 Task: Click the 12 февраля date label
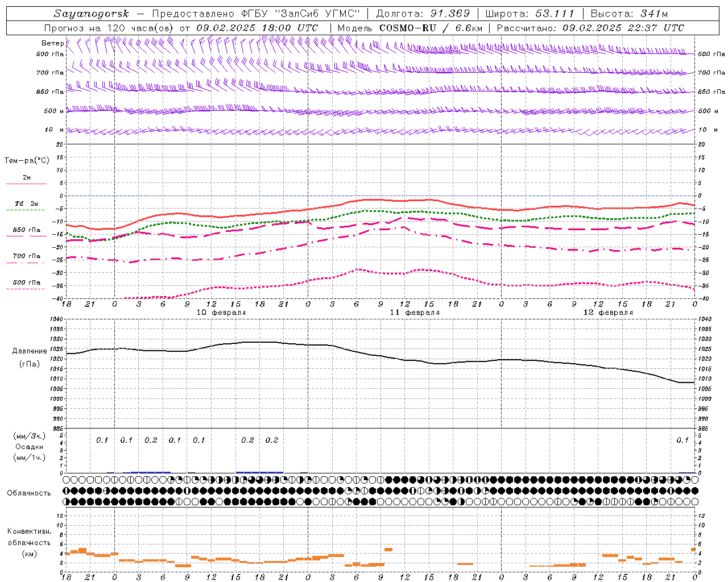[608, 313]
